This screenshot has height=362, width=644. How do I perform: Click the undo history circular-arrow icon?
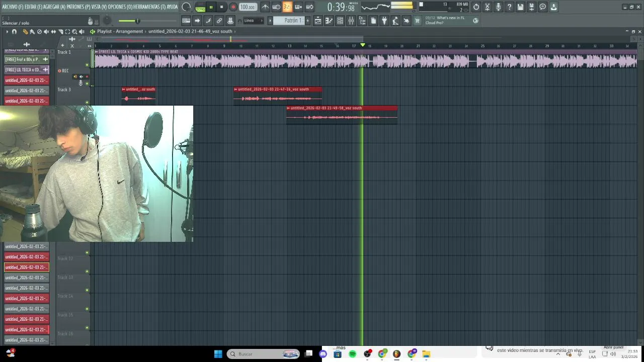tap(476, 7)
